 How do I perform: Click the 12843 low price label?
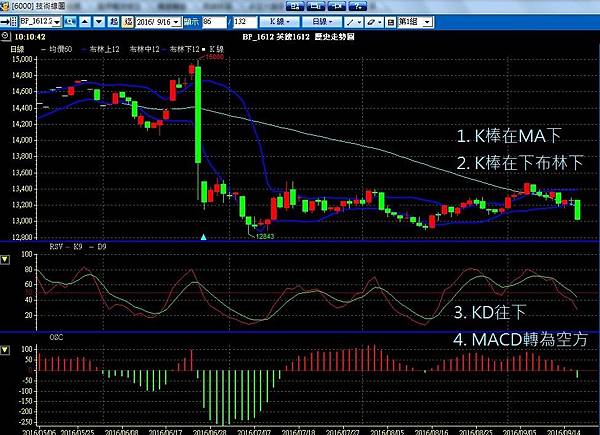(x=265, y=236)
